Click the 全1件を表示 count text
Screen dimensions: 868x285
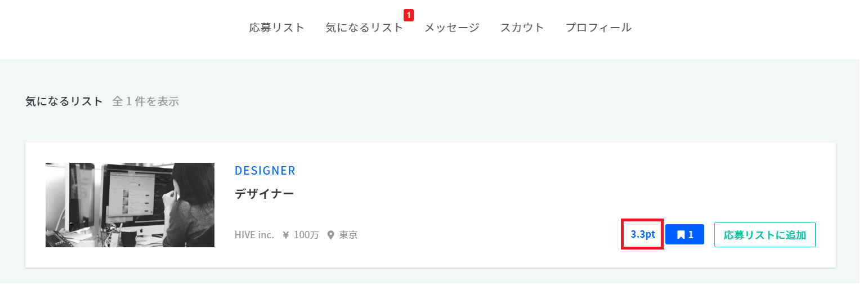pyautogui.click(x=145, y=101)
